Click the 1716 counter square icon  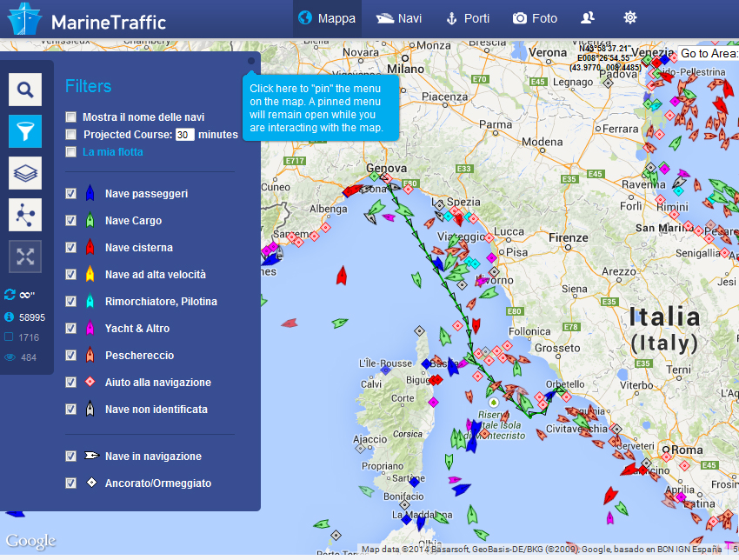pyautogui.click(x=9, y=337)
